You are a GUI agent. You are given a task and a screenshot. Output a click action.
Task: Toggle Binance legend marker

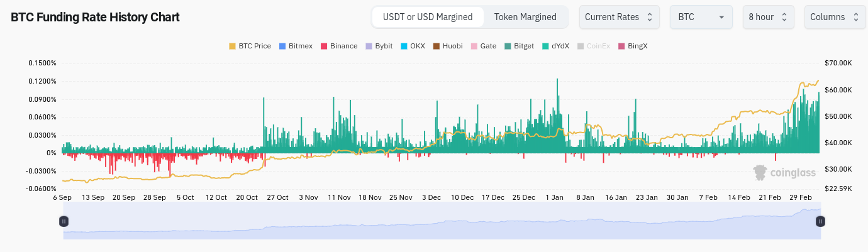pyautogui.click(x=324, y=46)
